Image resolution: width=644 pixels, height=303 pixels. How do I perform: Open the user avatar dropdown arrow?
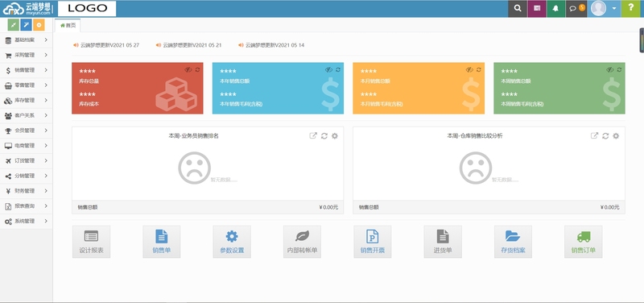614,9
